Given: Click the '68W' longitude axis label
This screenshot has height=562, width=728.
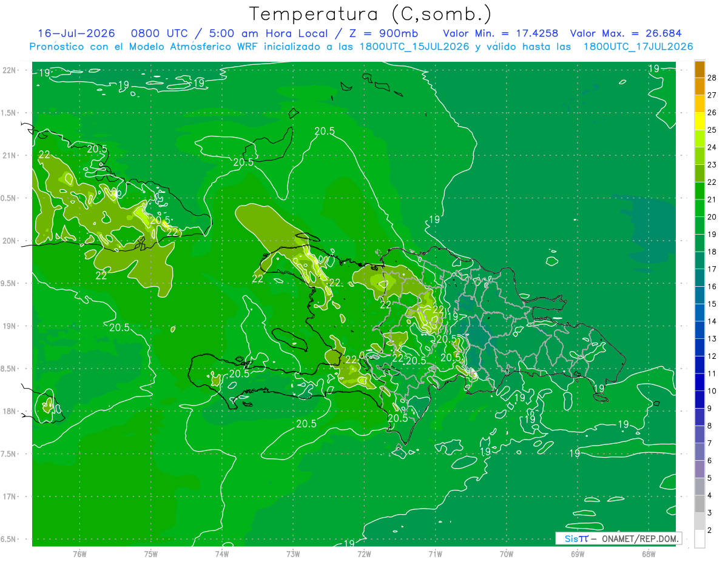Looking at the screenshot, I should click(x=649, y=554).
